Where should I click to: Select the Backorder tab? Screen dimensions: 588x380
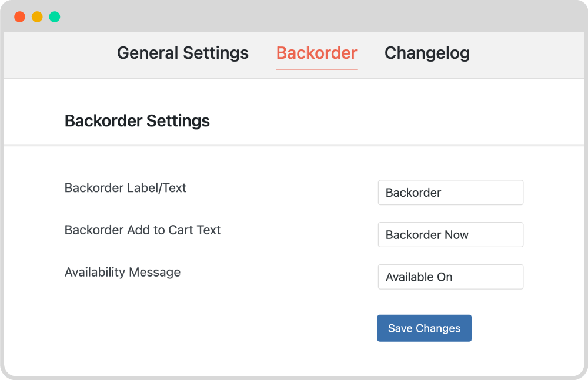pos(316,53)
